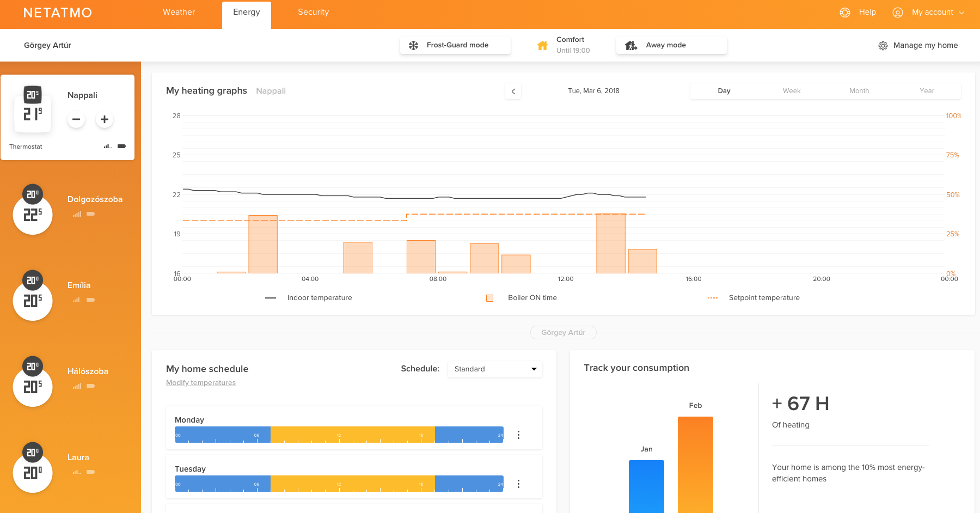Select the Emília room
The height and width of the screenshot is (513, 980).
coord(79,285)
